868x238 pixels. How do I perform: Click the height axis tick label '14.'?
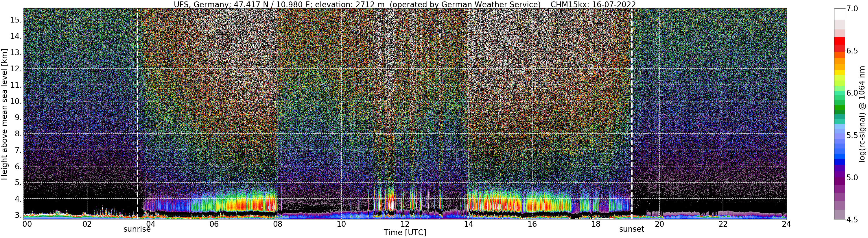pos(16,36)
